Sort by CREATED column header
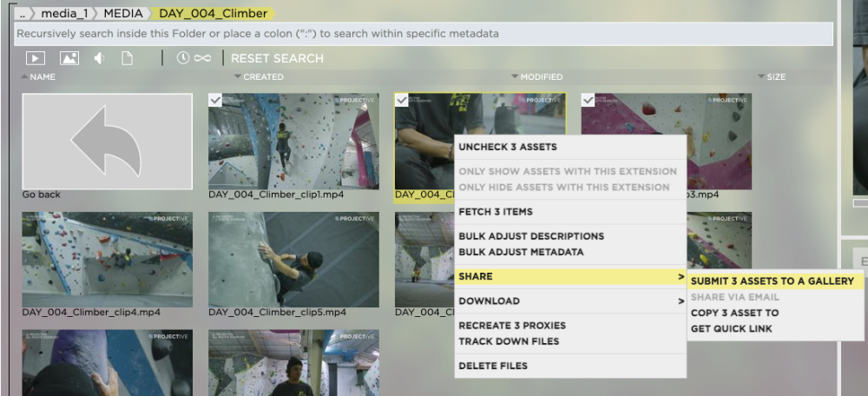This screenshot has width=868, height=396. [x=264, y=77]
